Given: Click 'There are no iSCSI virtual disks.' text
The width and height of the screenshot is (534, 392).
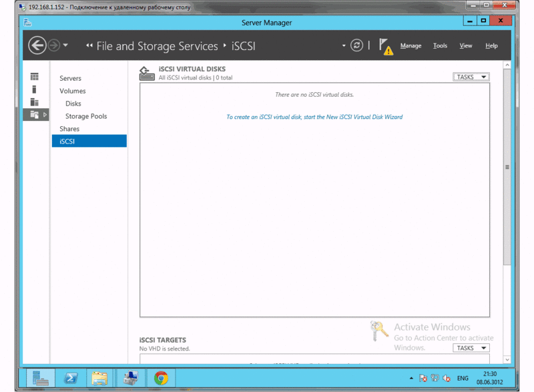Looking at the screenshot, I should click(x=314, y=95).
